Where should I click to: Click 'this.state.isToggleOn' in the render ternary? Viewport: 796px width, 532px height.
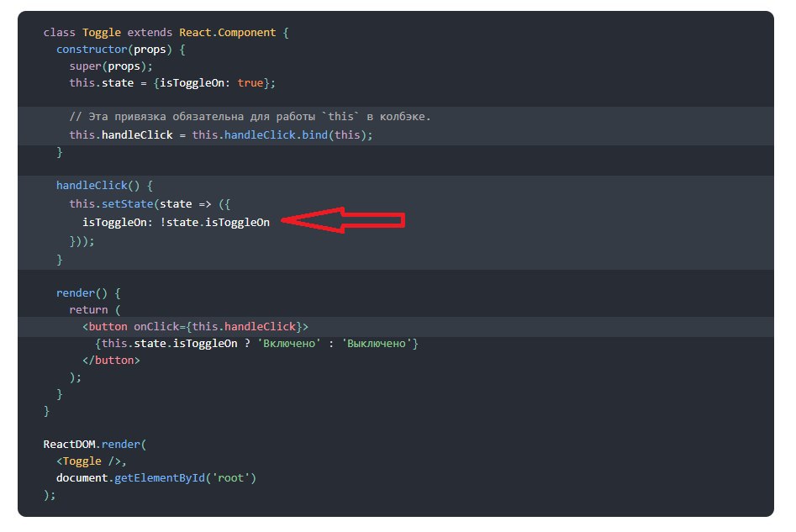170,344
